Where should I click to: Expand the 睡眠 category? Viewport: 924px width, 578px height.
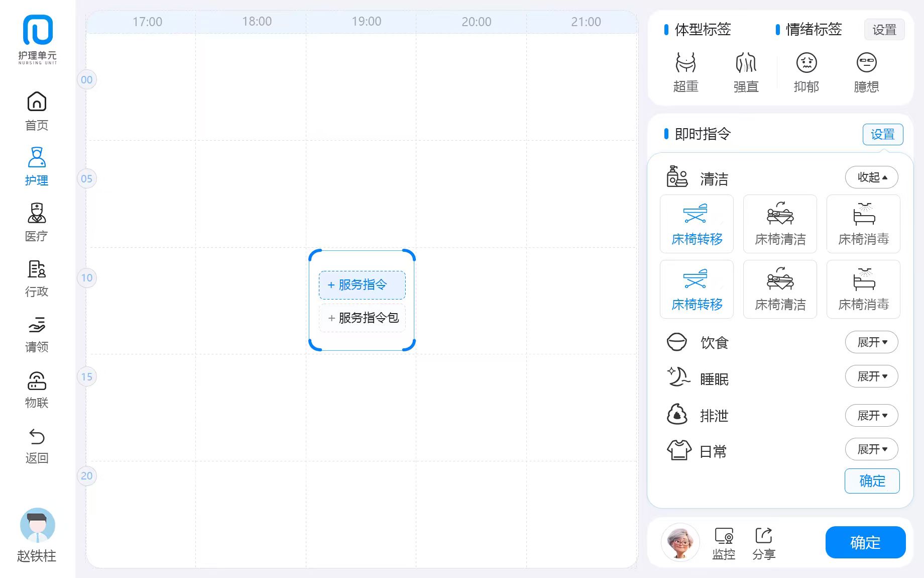[871, 376]
